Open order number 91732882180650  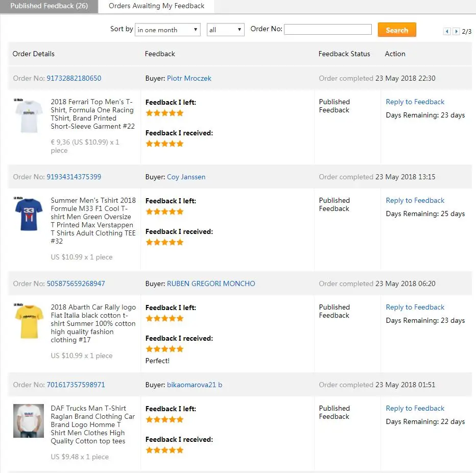click(x=74, y=78)
